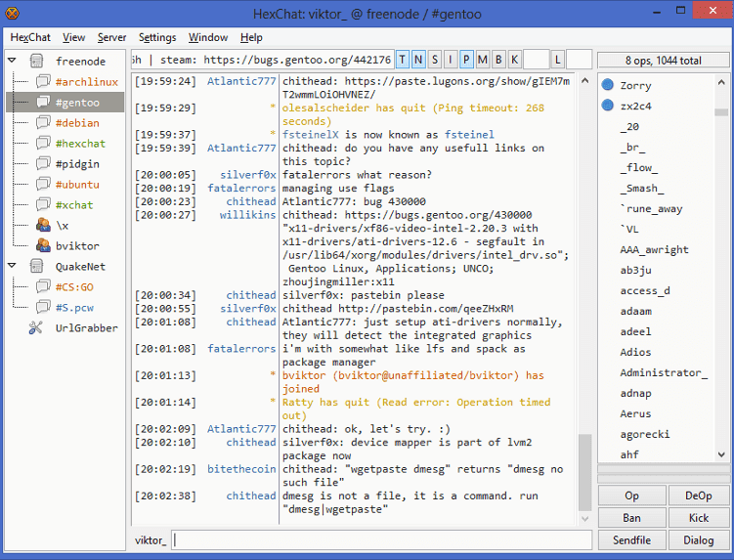Click the bviktor private dialog icon
The image size is (734, 560).
[x=43, y=246]
